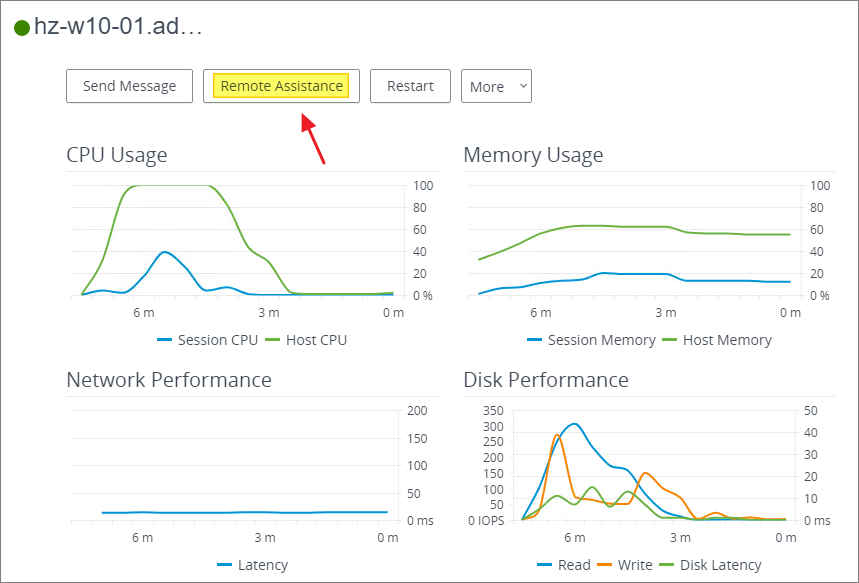The width and height of the screenshot is (859, 583).
Task: Select the CPU Usage chart heading
Action: (117, 155)
